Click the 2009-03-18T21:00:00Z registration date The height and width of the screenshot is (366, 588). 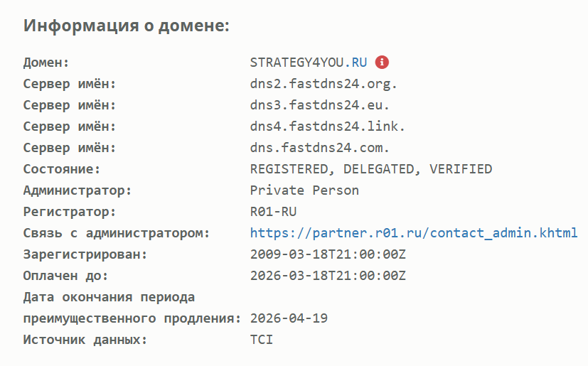tap(328, 254)
